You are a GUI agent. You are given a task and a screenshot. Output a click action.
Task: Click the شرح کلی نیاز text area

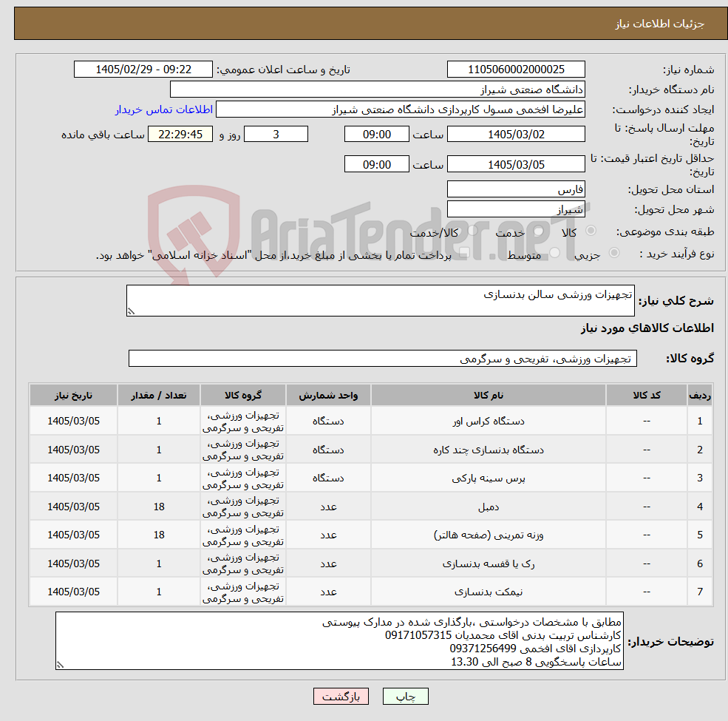pyautogui.click(x=380, y=300)
